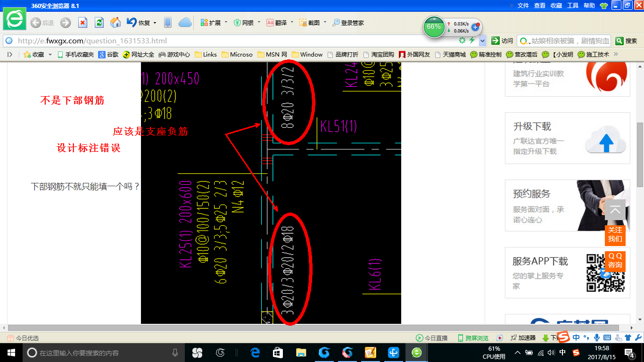Click the green shirt skin icon
The image size is (644, 362).
[x=604, y=6]
